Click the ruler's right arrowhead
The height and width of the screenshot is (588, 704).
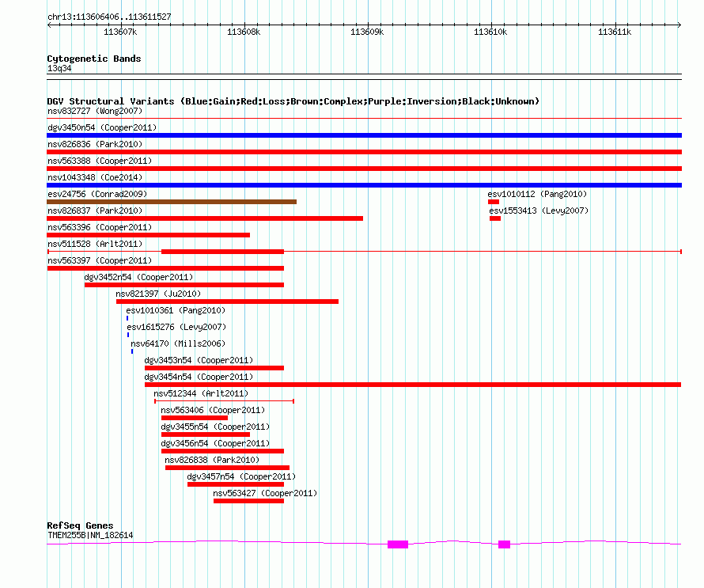(x=679, y=25)
